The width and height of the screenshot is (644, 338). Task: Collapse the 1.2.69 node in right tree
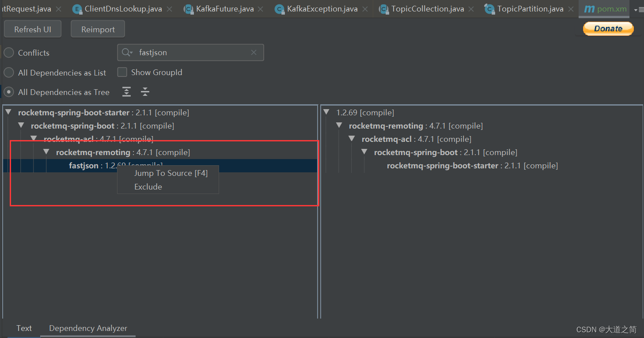coord(326,113)
